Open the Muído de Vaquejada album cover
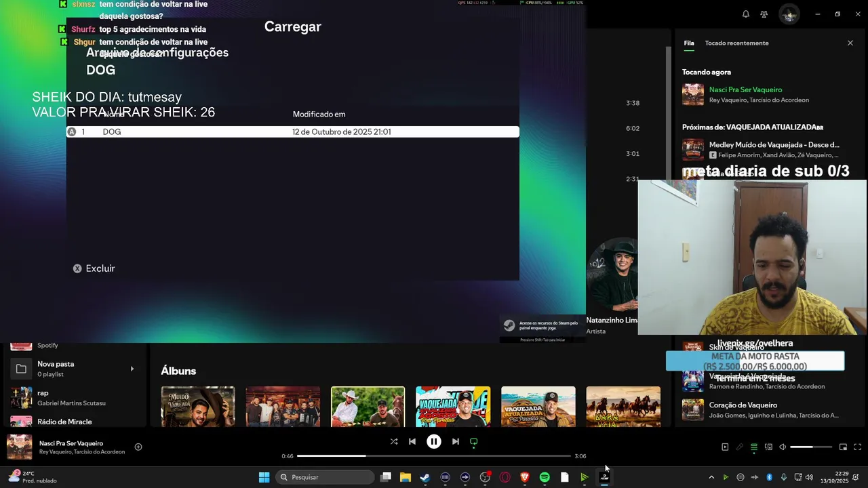Image resolution: width=868 pixels, height=488 pixels. (198, 407)
